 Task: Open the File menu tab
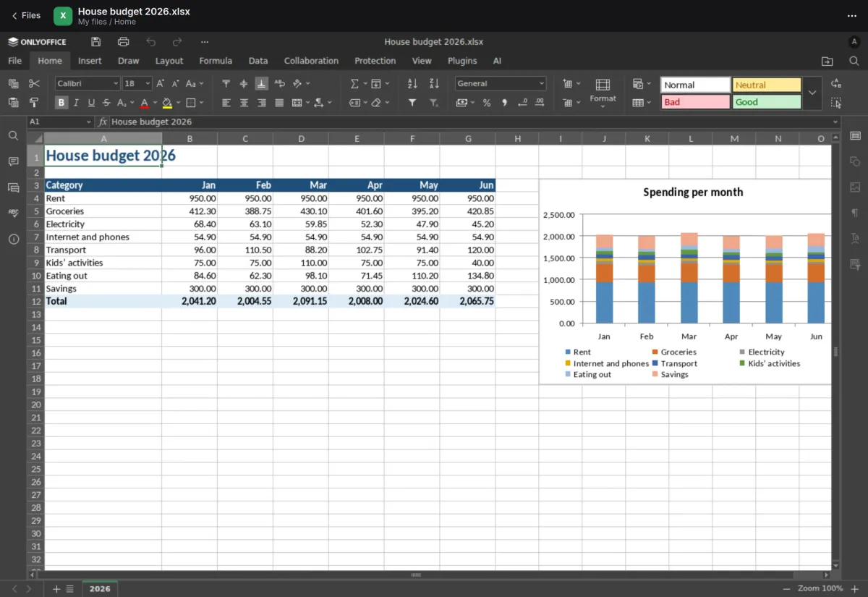point(14,61)
